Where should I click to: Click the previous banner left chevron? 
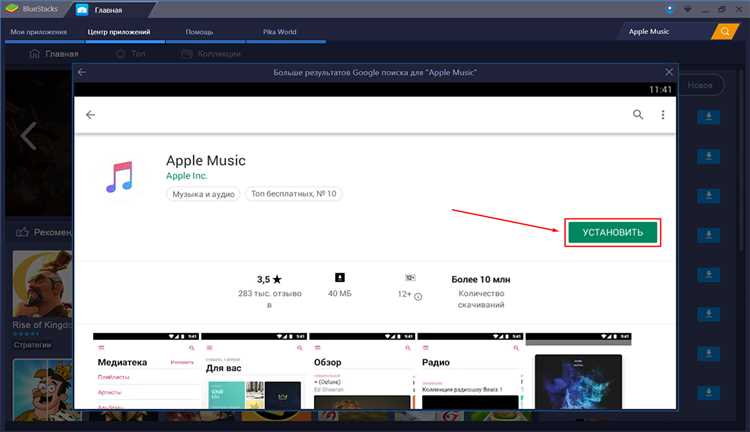(28, 136)
